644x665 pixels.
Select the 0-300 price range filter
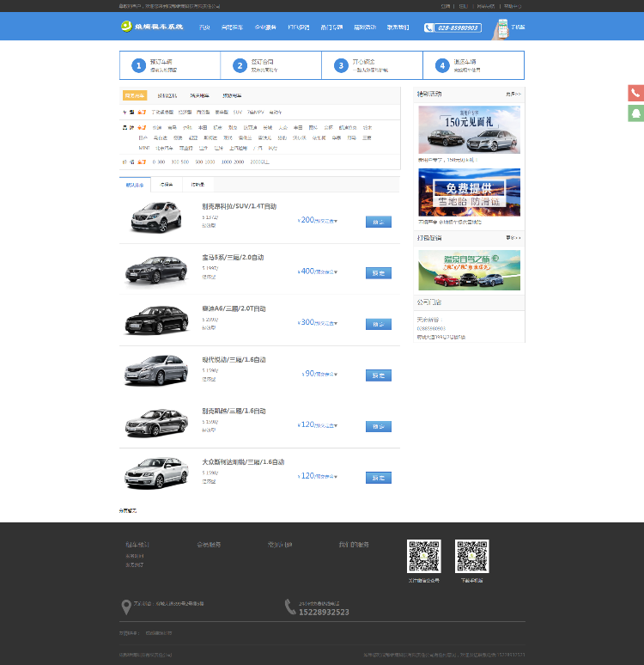tap(158, 161)
